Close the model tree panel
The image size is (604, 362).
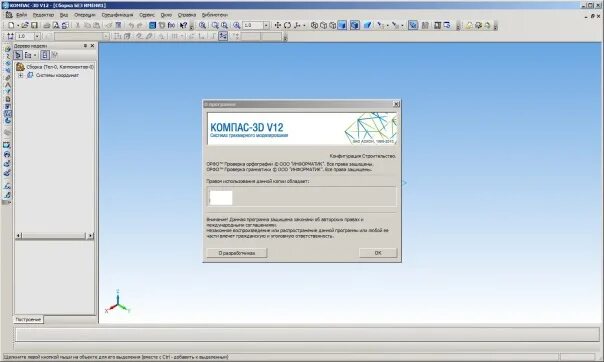(x=92, y=45)
